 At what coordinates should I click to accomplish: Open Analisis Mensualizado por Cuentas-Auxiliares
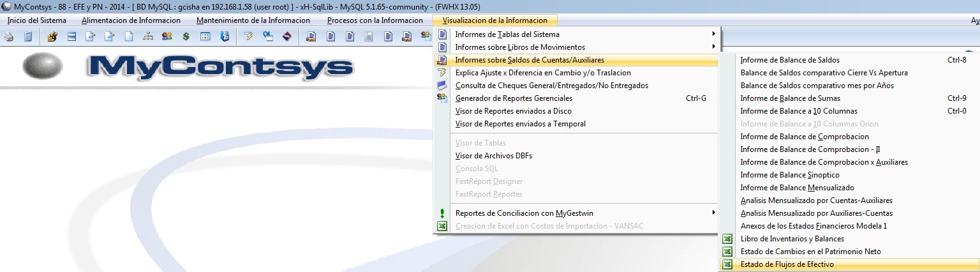coord(850,200)
